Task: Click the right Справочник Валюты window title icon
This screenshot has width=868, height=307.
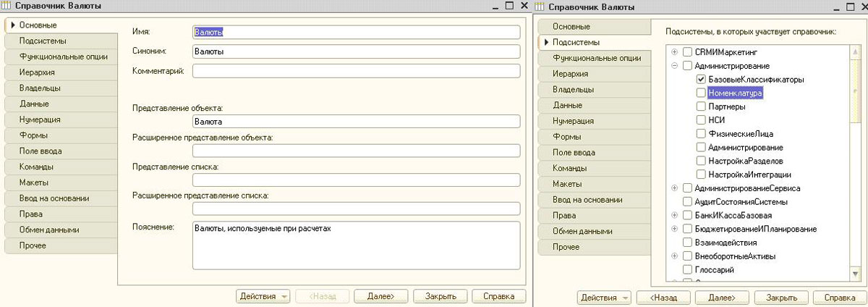Action: (540, 7)
